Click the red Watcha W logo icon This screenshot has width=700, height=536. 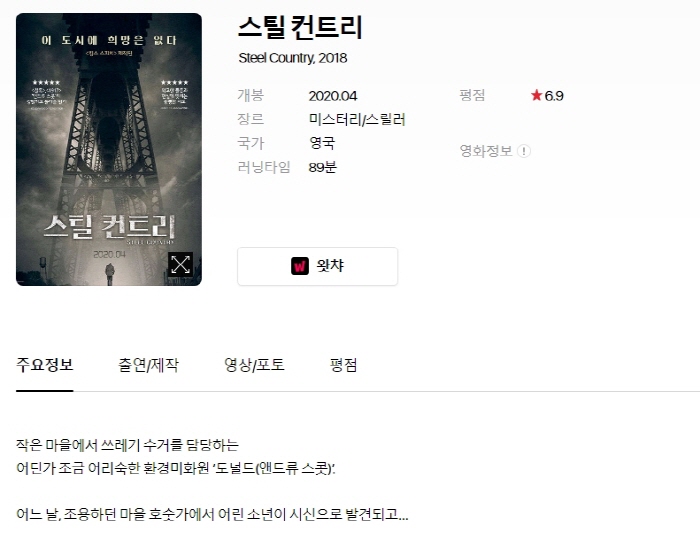tap(300, 266)
